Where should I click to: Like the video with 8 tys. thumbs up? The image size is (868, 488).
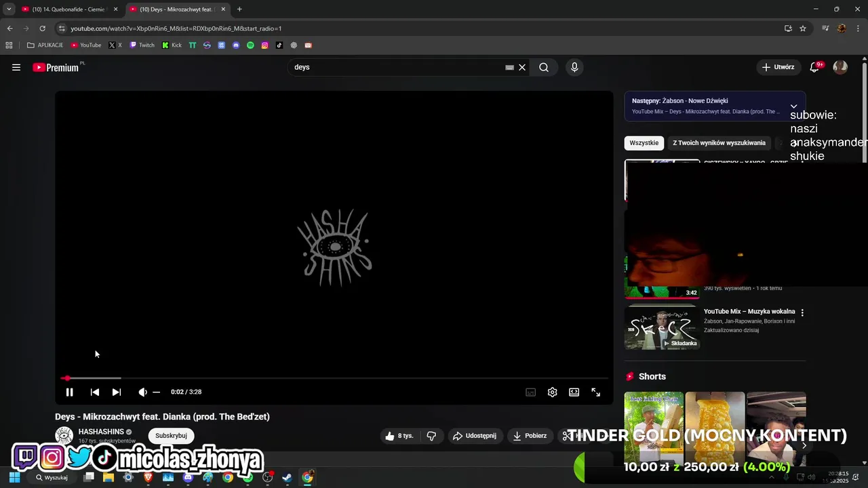(399, 436)
